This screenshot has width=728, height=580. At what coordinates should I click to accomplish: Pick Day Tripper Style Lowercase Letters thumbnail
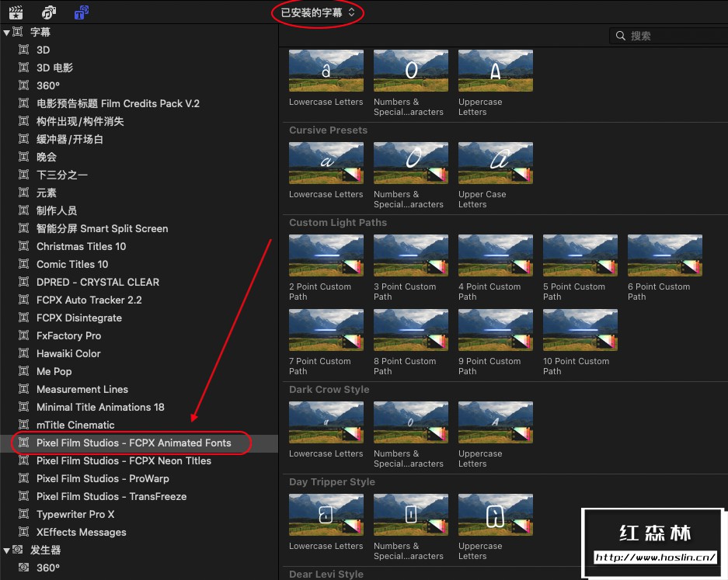click(x=326, y=515)
